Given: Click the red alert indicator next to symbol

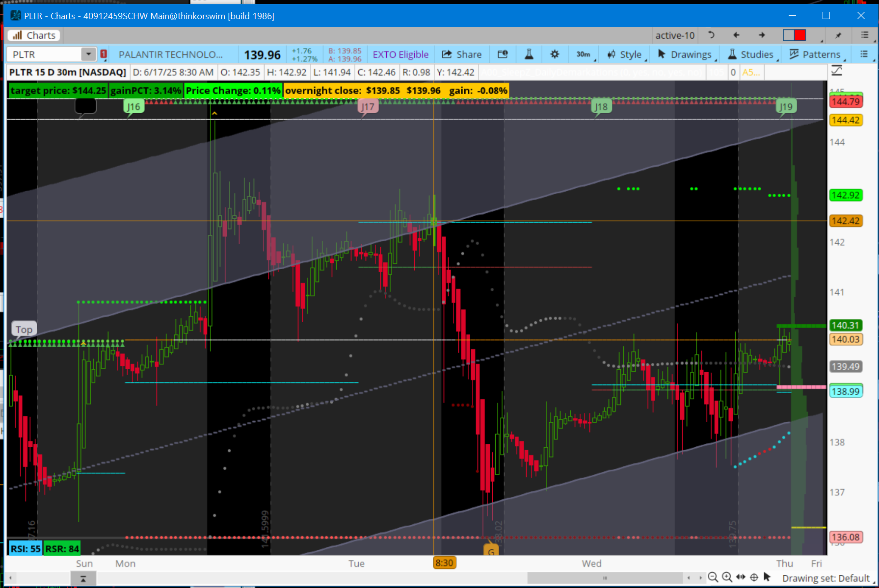Looking at the screenshot, I should [104, 54].
